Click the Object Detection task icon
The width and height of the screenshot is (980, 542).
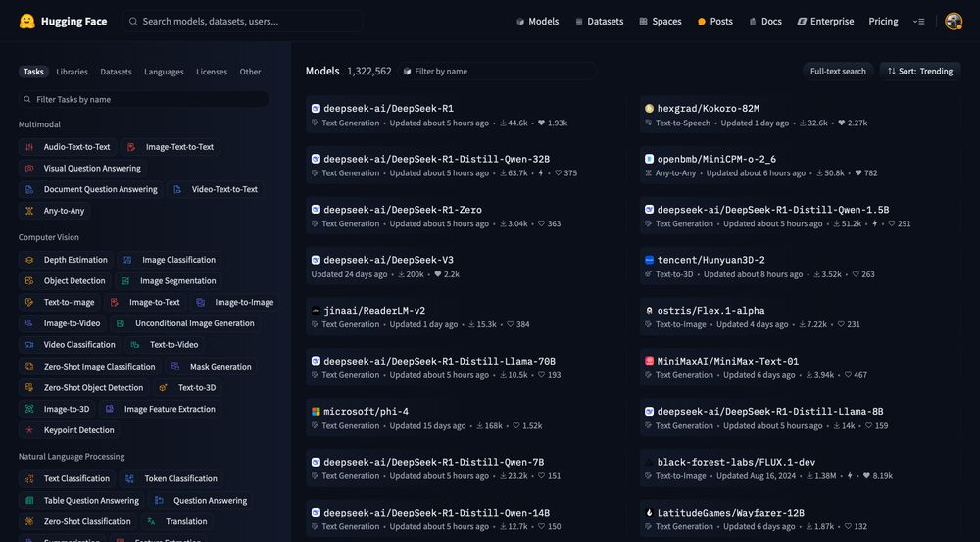29,280
